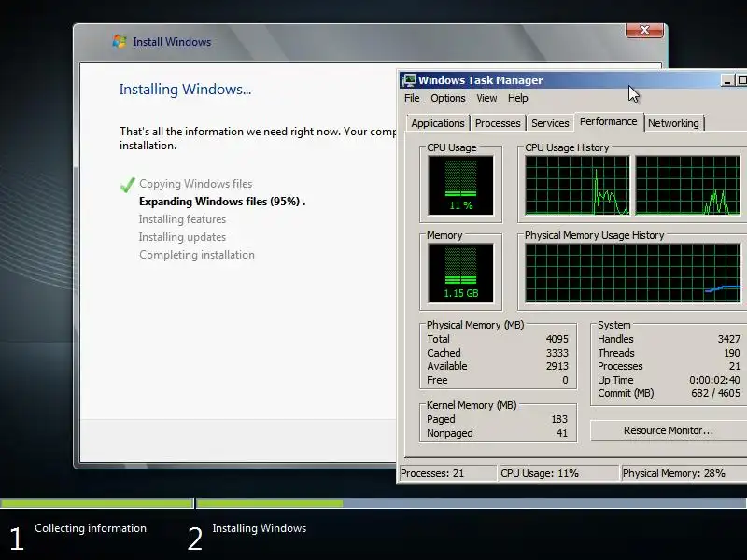Image resolution: width=747 pixels, height=560 pixels.
Task: Click Nonpaged value 41
Action: (562, 433)
